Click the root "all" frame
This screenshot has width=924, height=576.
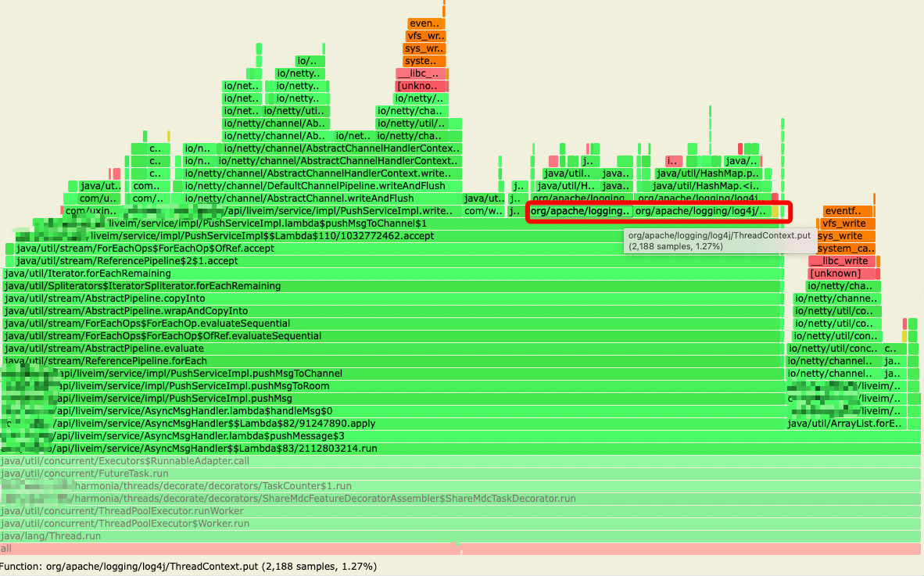pyautogui.click(x=461, y=549)
